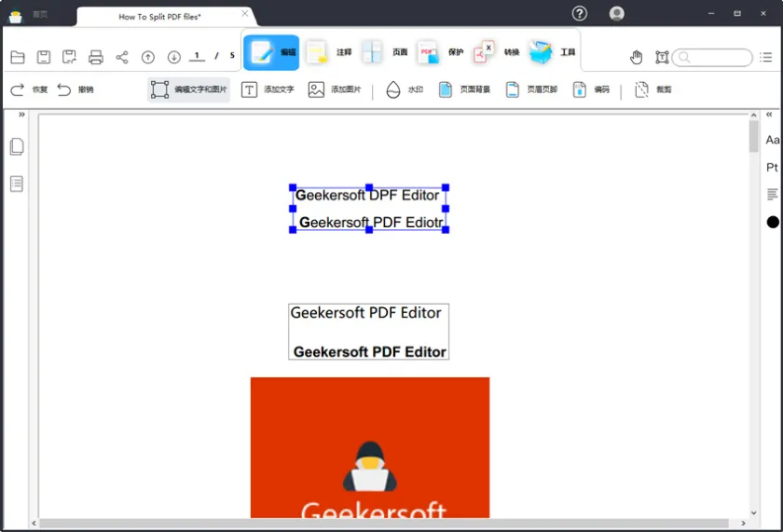Click the Undo (撤销) button
The image size is (783, 532).
point(75,90)
